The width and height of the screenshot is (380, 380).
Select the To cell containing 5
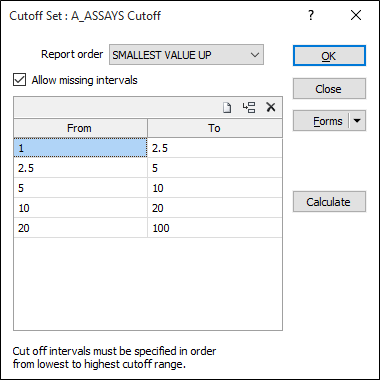215,168
